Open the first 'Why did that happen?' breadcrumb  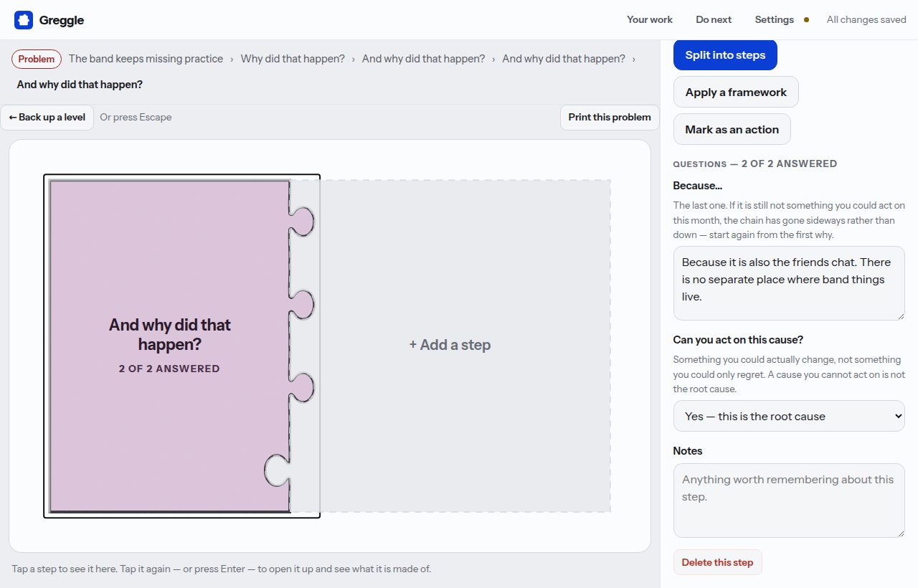[x=293, y=59]
